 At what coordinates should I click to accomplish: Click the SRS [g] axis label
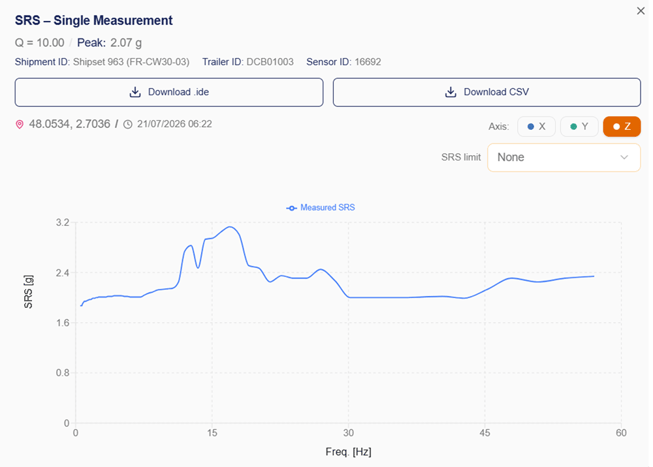tap(28, 292)
